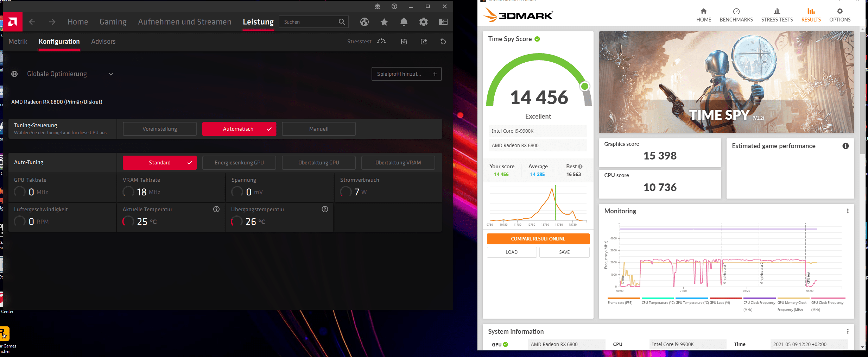Viewport: 868px width, 357px height.
Task: Open the Home tab in AMD software
Action: (78, 22)
